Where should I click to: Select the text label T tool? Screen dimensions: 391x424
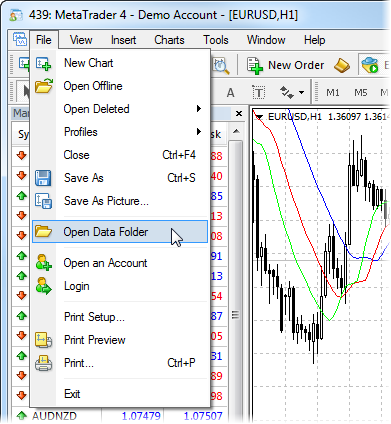(x=259, y=93)
